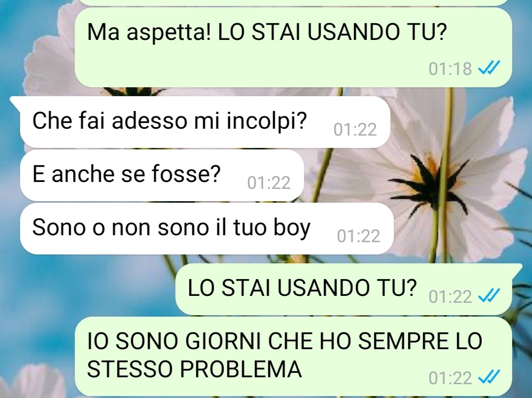Tap timestamp of 'Sono o non sono il tuo boy'

tap(358, 236)
